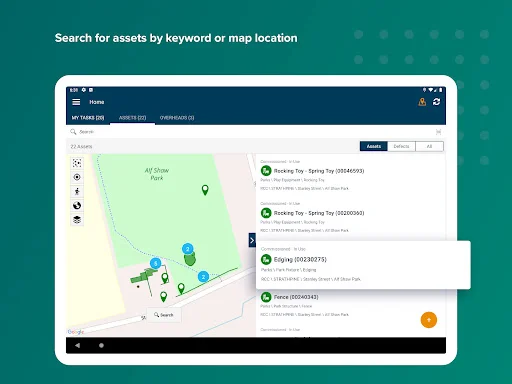Tap the Android home button
The height and width of the screenshot is (384, 512).
[x=101, y=345]
